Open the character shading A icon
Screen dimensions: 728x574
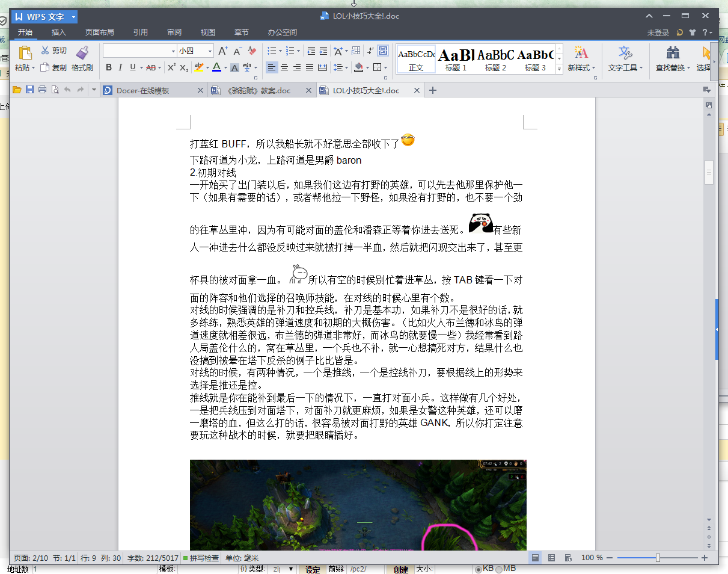pyautogui.click(x=235, y=67)
